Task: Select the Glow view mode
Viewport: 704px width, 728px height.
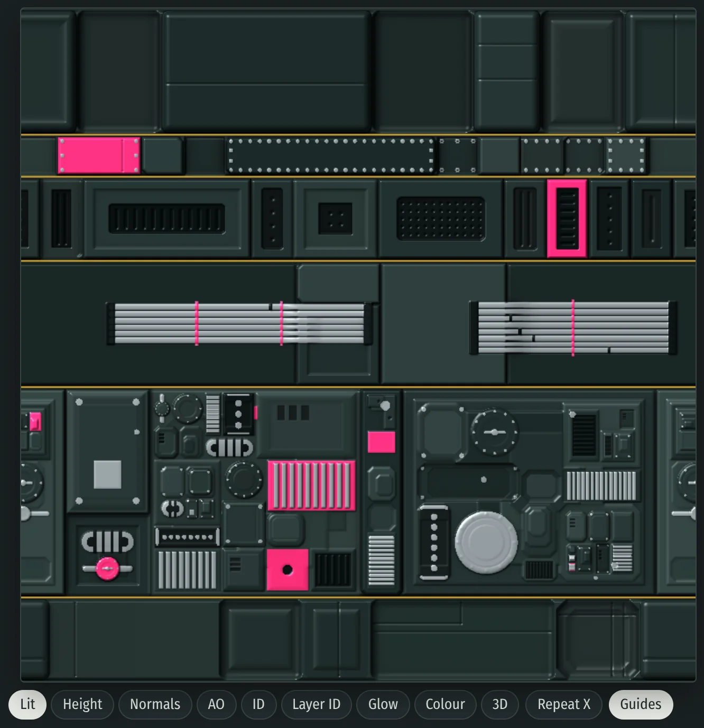Action: tap(383, 704)
